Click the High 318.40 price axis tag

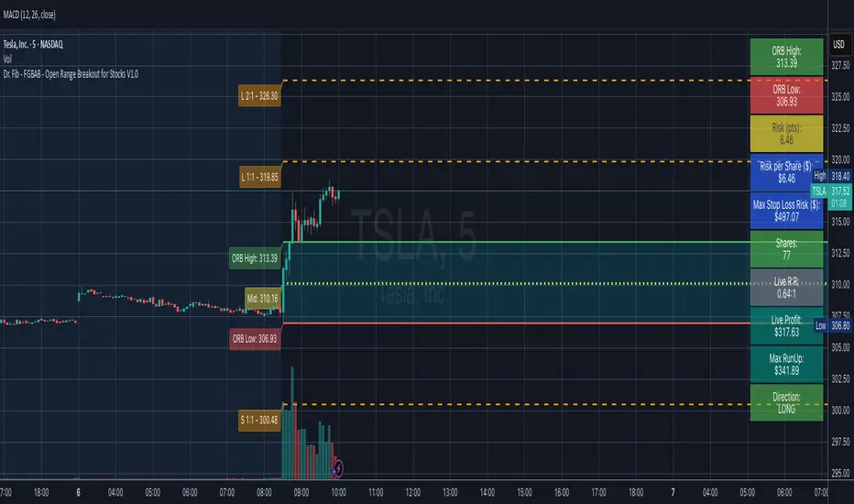pyautogui.click(x=831, y=175)
